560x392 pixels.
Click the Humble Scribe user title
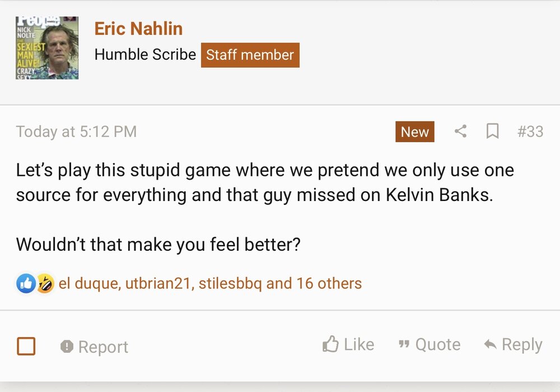(x=145, y=55)
